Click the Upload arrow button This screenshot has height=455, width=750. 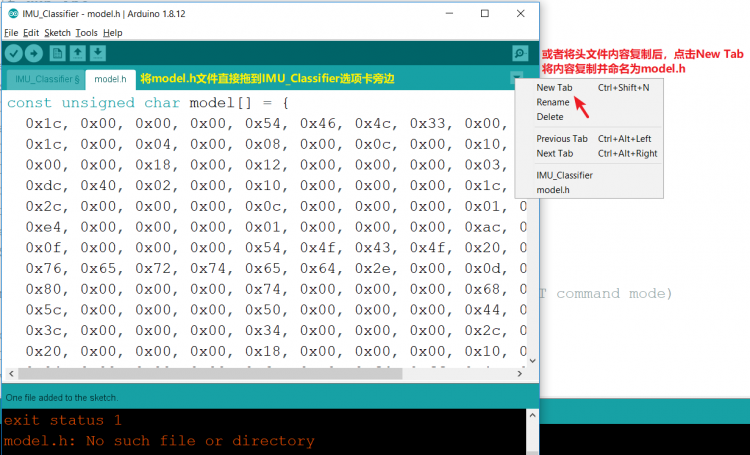tap(33, 54)
